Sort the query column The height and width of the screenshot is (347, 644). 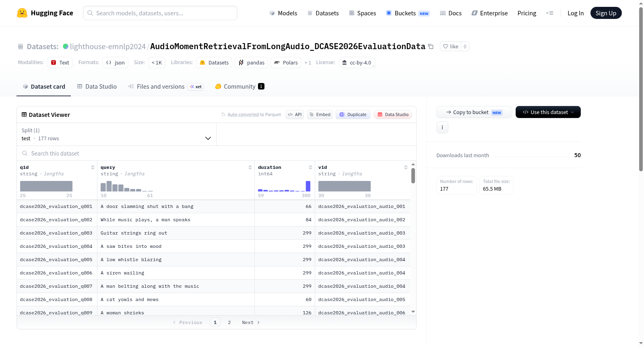(x=250, y=167)
